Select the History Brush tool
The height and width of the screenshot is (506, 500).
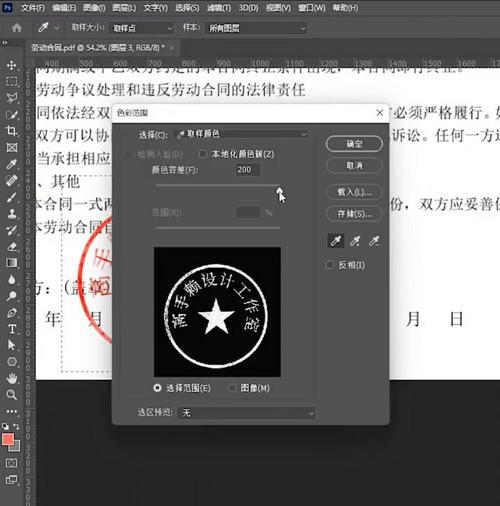[x=12, y=230]
